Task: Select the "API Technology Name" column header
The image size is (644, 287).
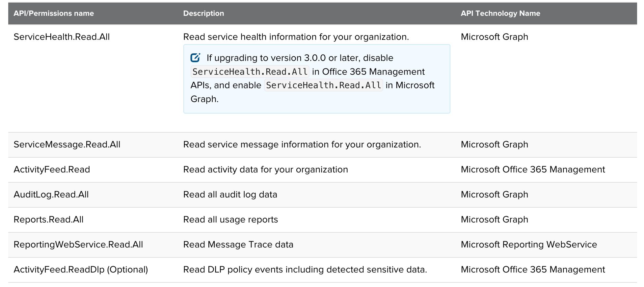Action: (x=500, y=13)
